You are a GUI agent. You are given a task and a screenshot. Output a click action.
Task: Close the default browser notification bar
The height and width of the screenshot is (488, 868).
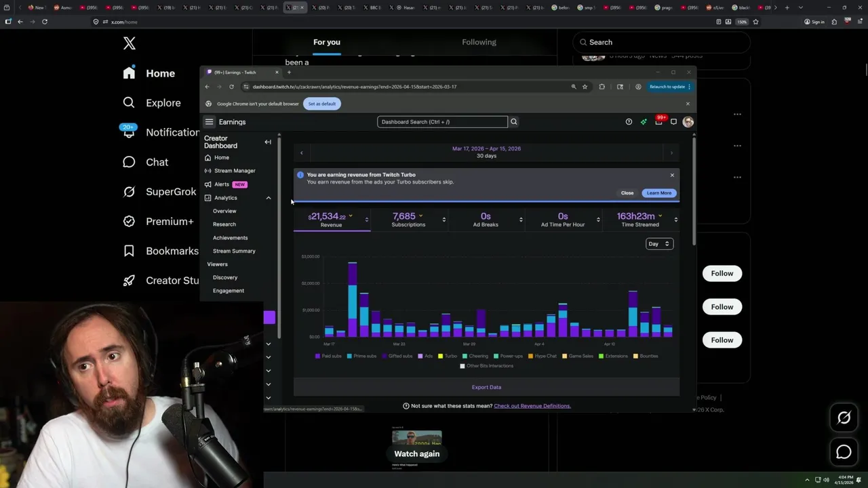tap(688, 104)
